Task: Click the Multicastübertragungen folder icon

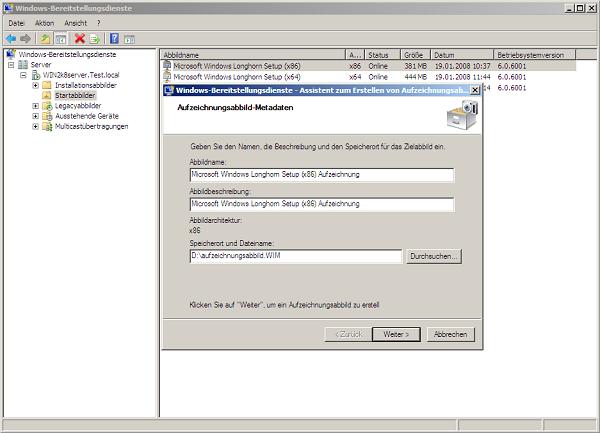Action: pyautogui.click(x=47, y=126)
